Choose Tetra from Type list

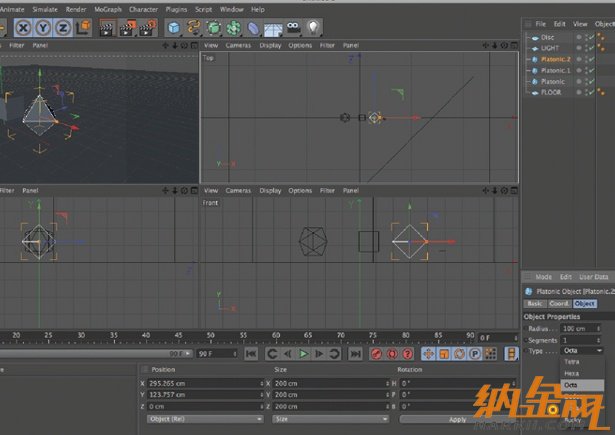coord(582,362)
